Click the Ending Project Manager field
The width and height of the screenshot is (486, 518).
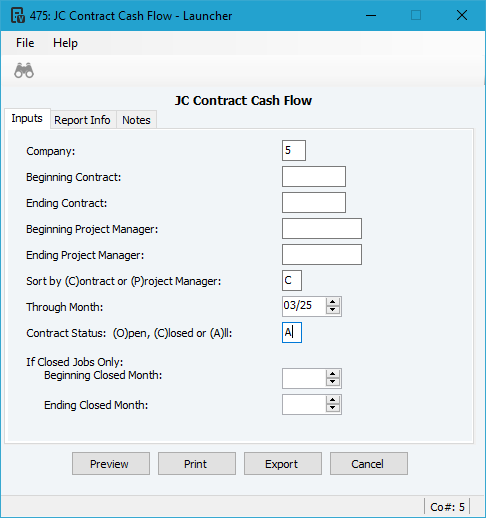pos(322,254)
